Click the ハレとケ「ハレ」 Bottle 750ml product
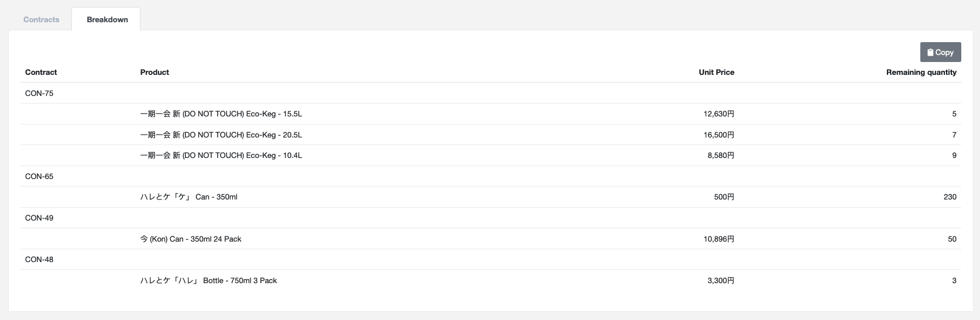 [208, 280]
